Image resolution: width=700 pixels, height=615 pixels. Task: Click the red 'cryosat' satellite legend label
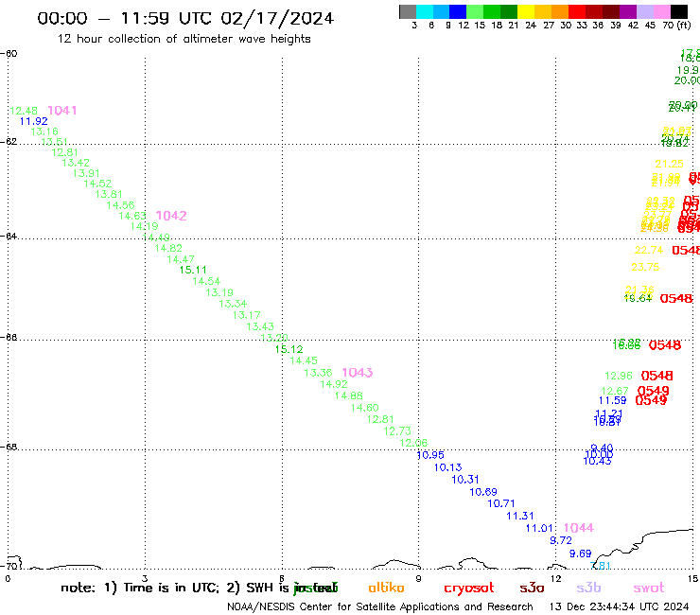469,588
